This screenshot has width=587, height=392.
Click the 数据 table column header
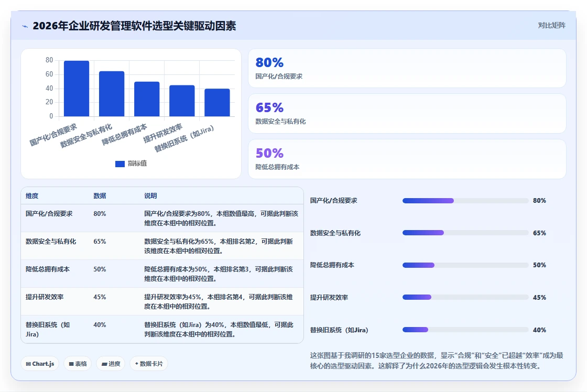[x=100, y=196]
